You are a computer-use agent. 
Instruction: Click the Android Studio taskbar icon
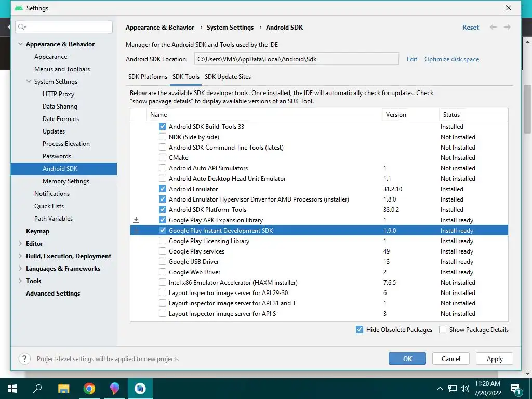[x=140, y=389]
